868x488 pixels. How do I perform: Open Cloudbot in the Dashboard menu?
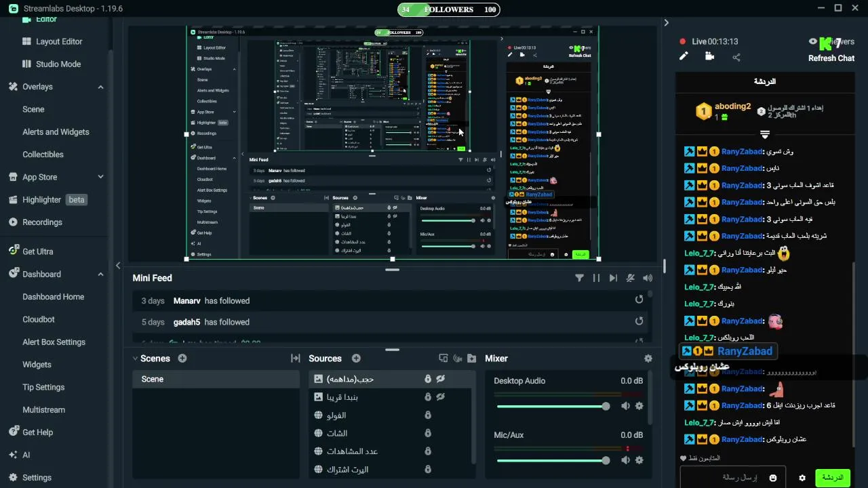tap(39, 319)
